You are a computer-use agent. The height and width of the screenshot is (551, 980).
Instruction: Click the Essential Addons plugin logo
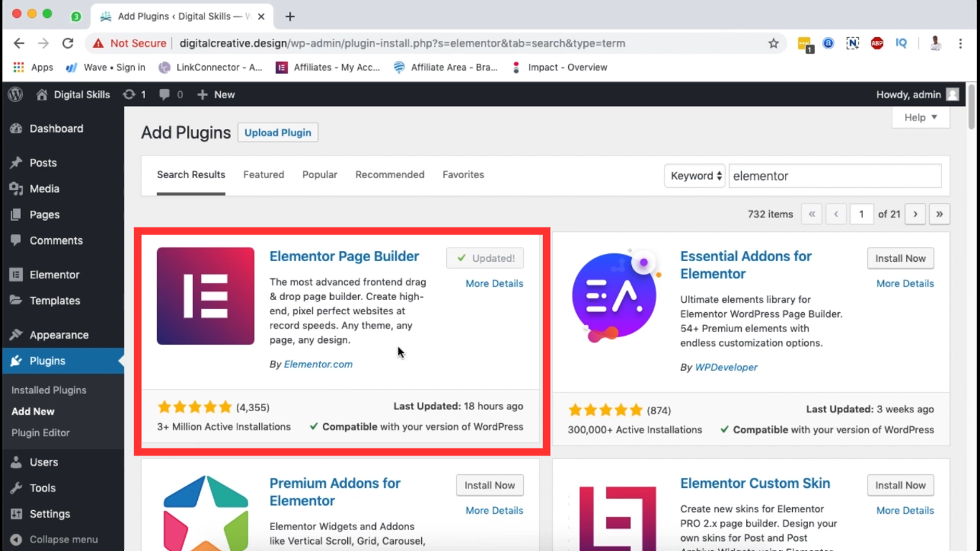coord(615,296)
